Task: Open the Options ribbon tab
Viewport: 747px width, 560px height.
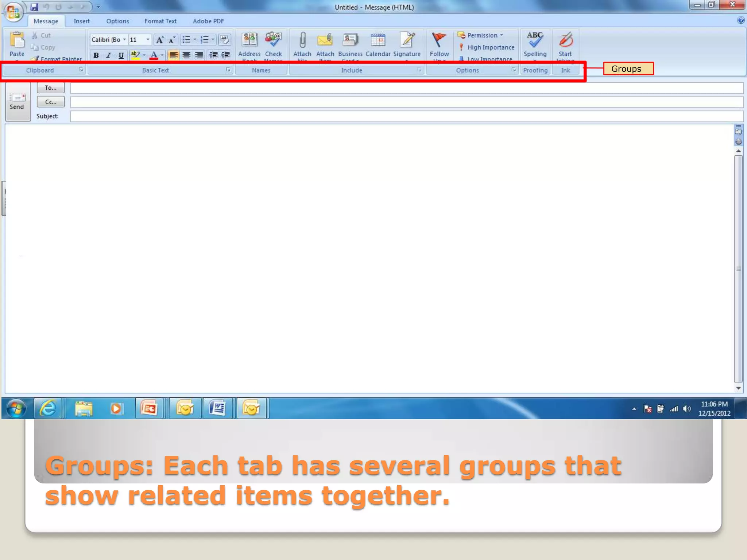Action: (x=117, y=21)
